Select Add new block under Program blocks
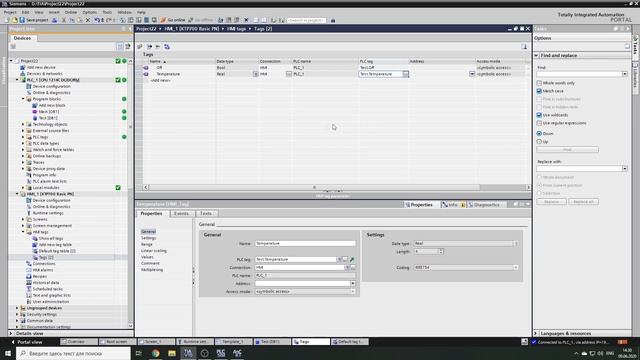640x360 pixels. tap(52, 105)
